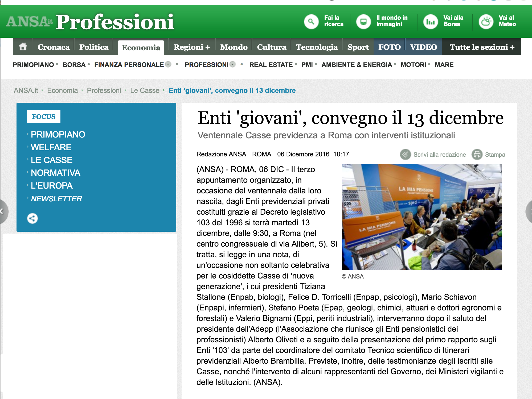Click the current article breadcrumb title
532x399 pixels.
click(x=232, y=90)
